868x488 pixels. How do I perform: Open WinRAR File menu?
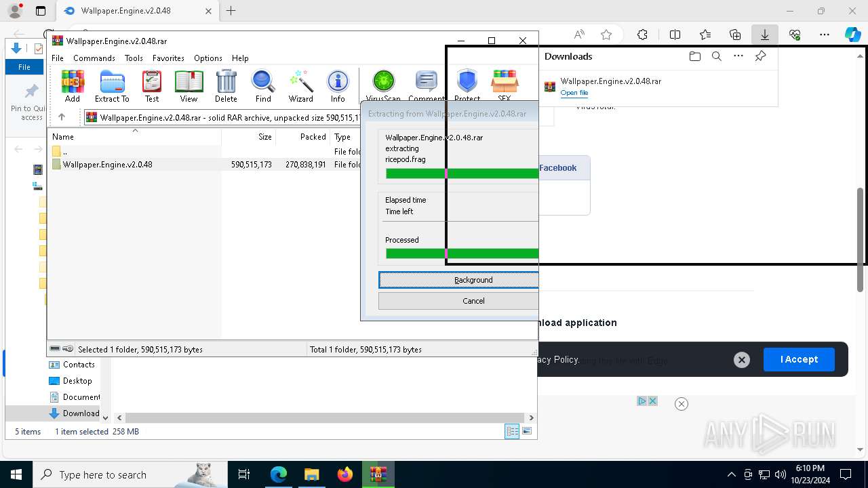pyautogui.click(x=58, y=58)
